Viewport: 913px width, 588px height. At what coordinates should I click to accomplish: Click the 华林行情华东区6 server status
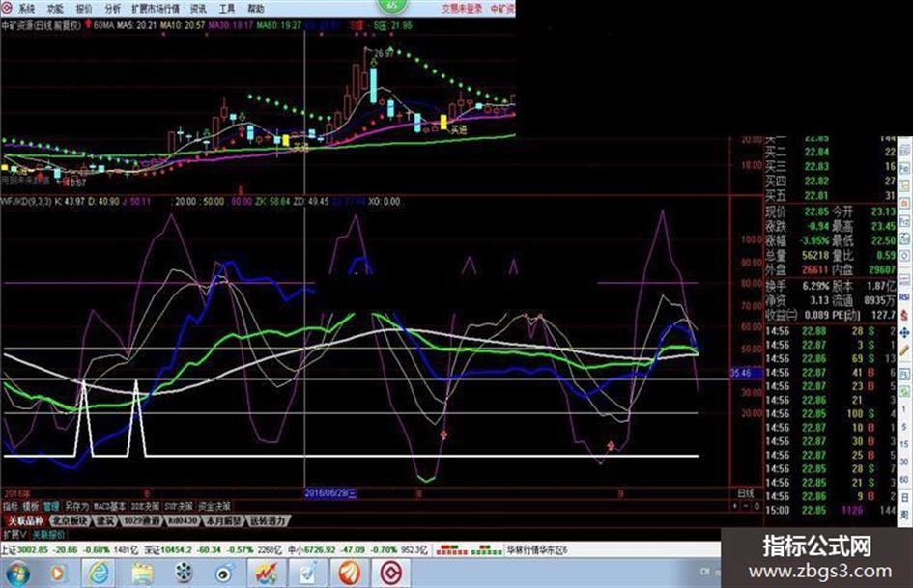[x=537, y=549]
